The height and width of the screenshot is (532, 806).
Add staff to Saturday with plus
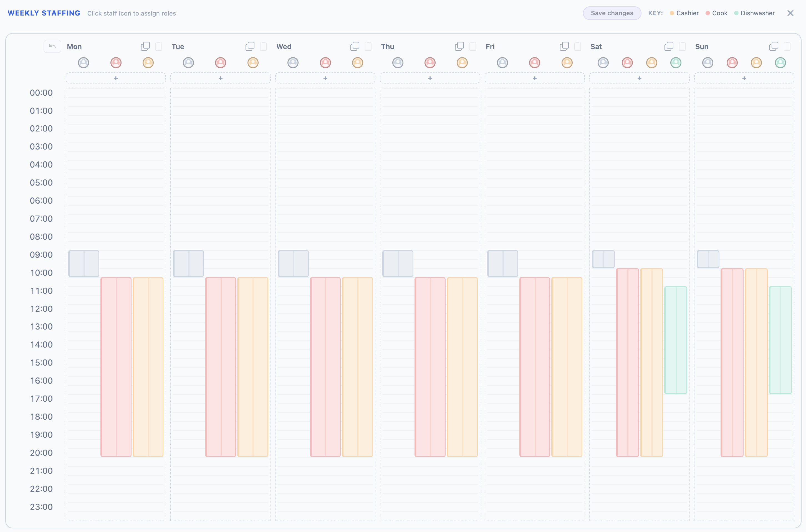(639, 78)
